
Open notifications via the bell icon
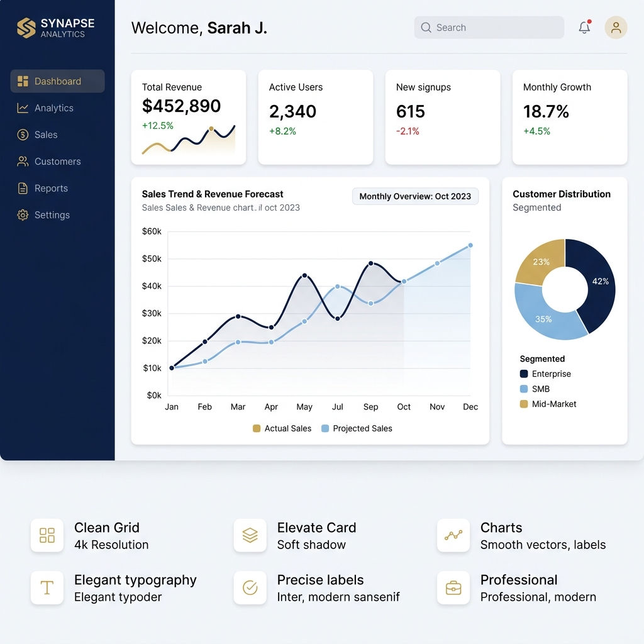[x=584, y=27]
